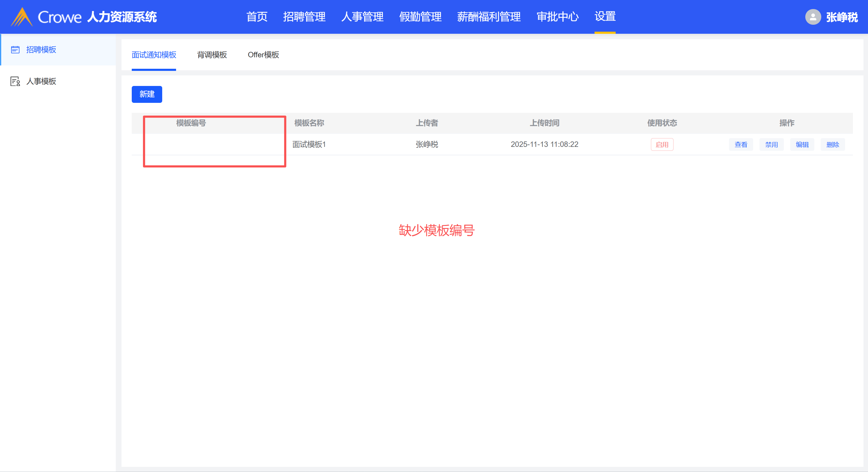Screen dimensions: 868x472
Task: Select 薪酬福利管理 menu item
Action: click(489, 17)
